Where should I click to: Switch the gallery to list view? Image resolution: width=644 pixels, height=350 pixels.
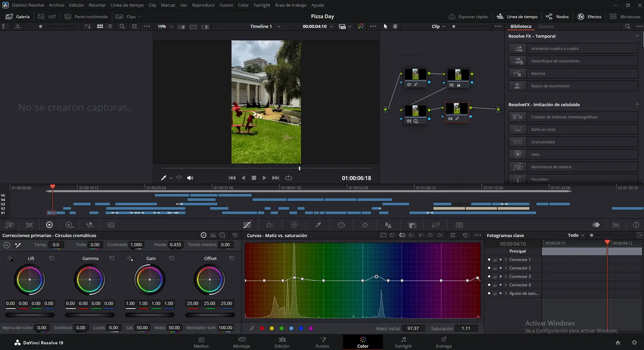(x=110, y=26)
